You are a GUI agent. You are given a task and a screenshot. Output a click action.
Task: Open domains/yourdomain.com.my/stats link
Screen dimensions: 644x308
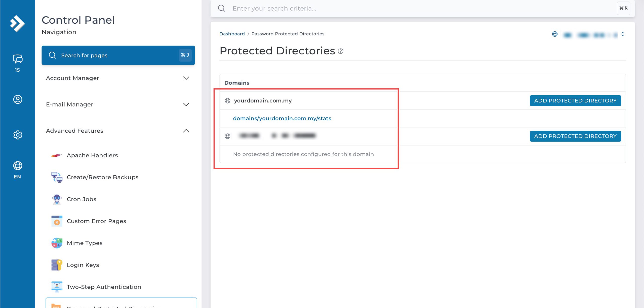click(282, 118)
